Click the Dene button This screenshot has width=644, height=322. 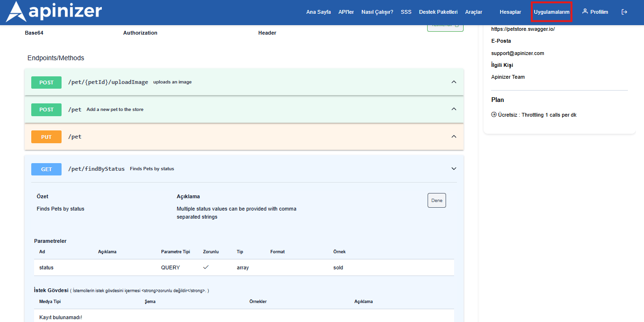pos(437,201)
